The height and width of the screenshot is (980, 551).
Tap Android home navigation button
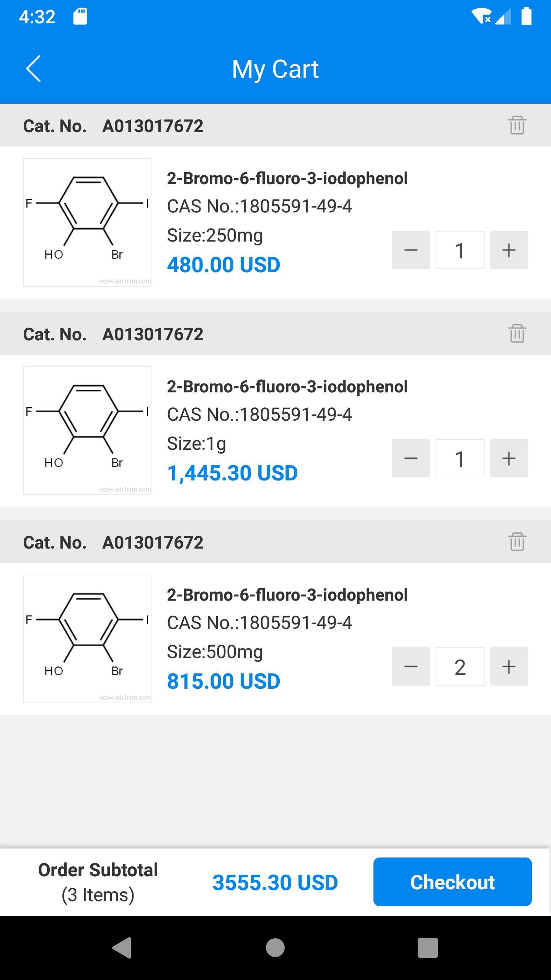275,947
